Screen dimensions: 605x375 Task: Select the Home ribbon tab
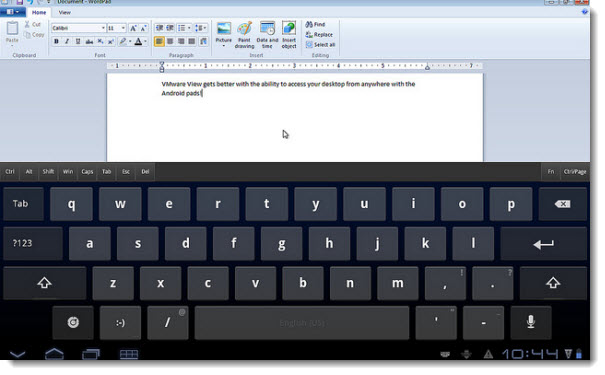coord(39,12)
